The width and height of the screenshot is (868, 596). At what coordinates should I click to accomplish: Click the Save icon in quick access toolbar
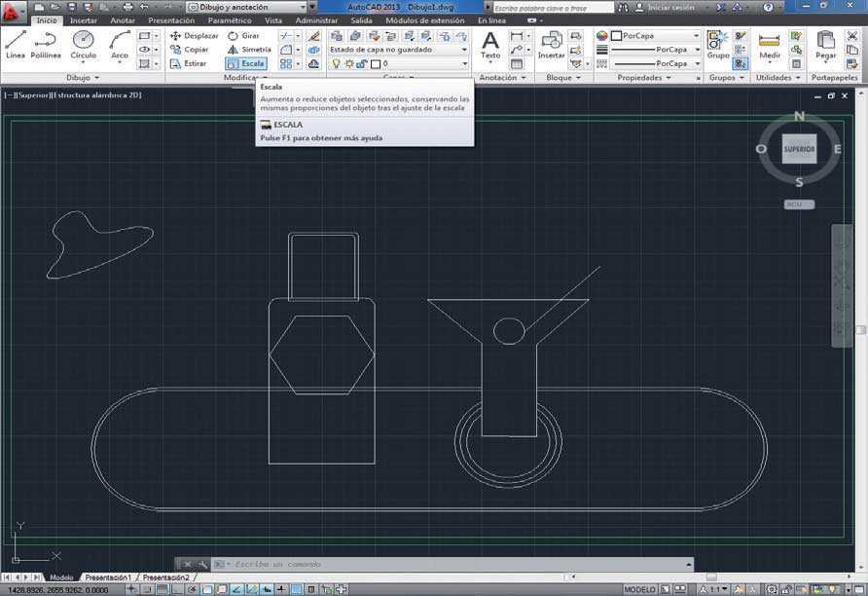pyautogui.click(x=71, y=7)
